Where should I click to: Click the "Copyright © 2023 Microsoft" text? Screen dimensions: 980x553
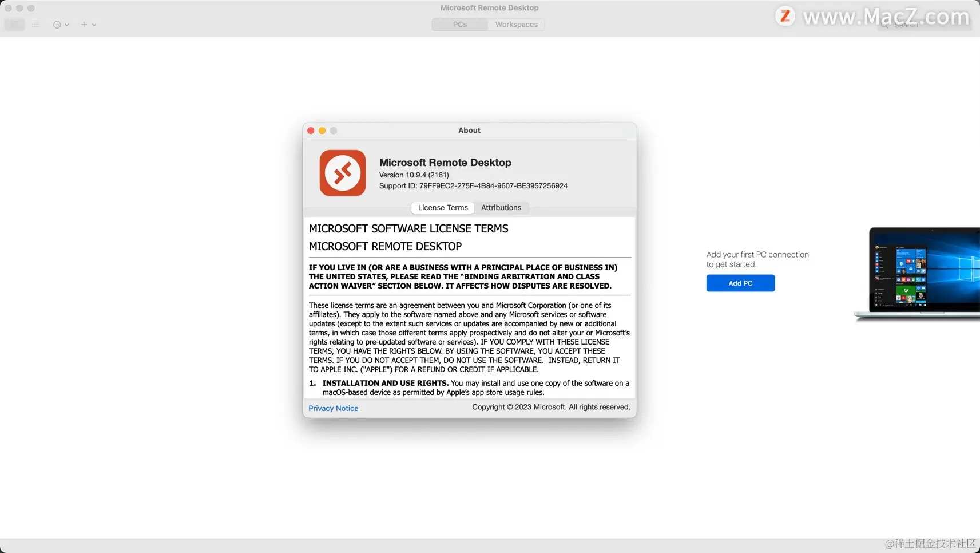[x=551, y=407]
